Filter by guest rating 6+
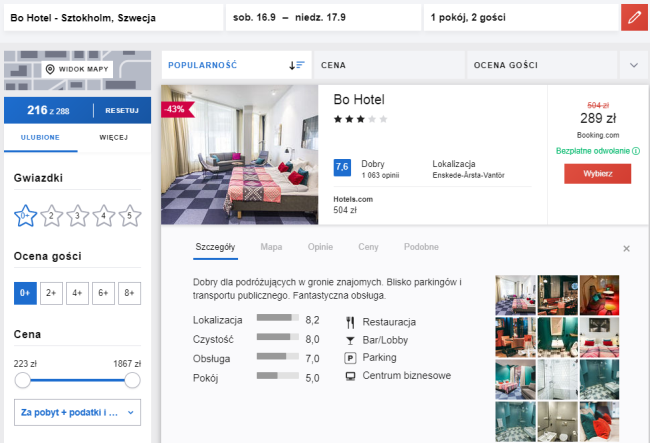 pos(103,293)
